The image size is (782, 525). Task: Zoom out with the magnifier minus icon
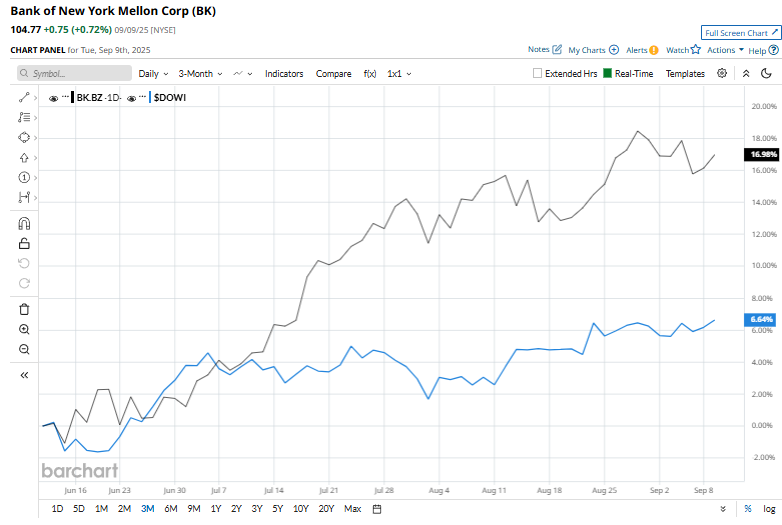tap(24, 349)
